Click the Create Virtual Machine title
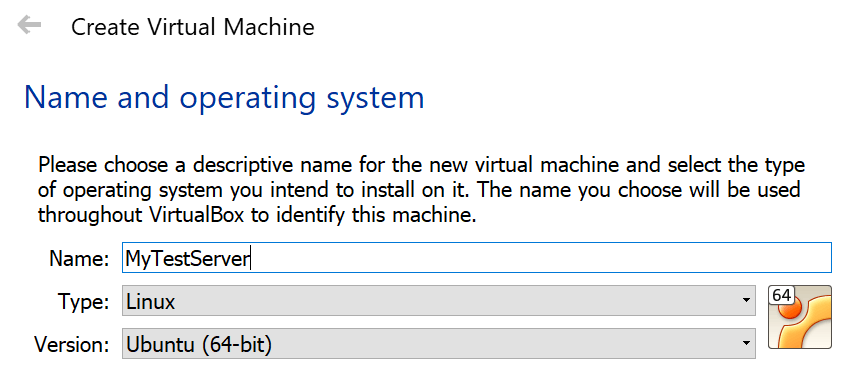 [192, 26]
